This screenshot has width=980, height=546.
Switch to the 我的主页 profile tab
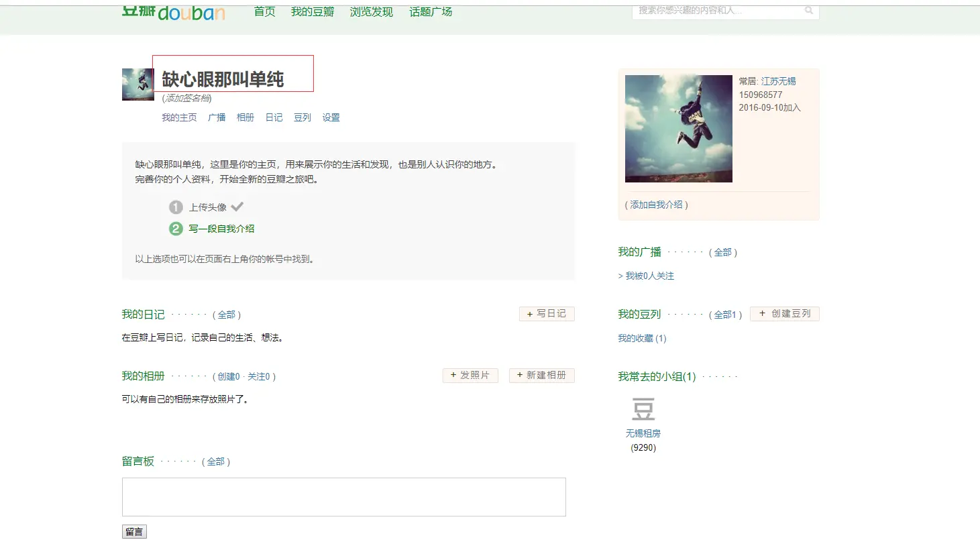tap(179, 117)
